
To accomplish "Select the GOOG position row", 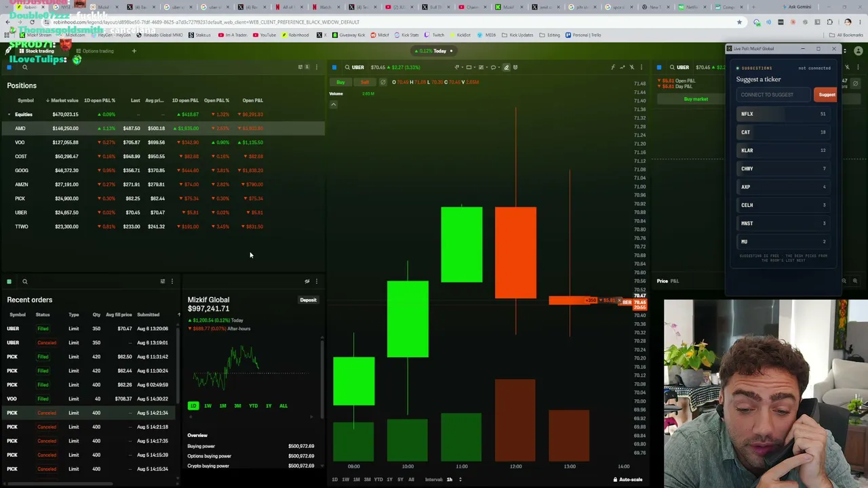I will point(163,170).
